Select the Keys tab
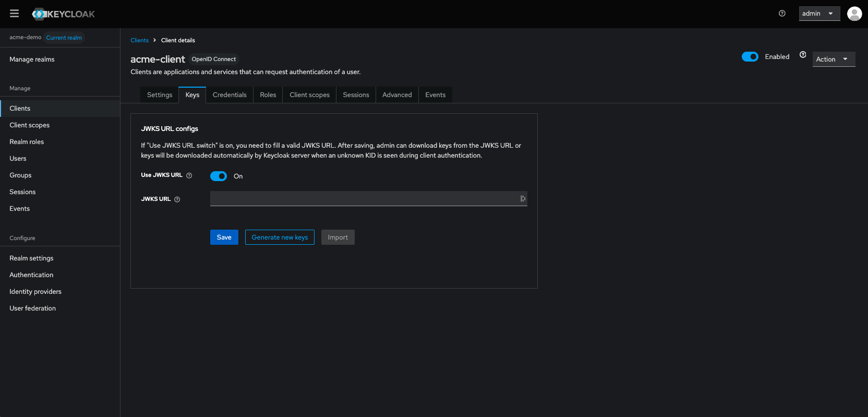868x417 pixels. (x=192, y=95)
